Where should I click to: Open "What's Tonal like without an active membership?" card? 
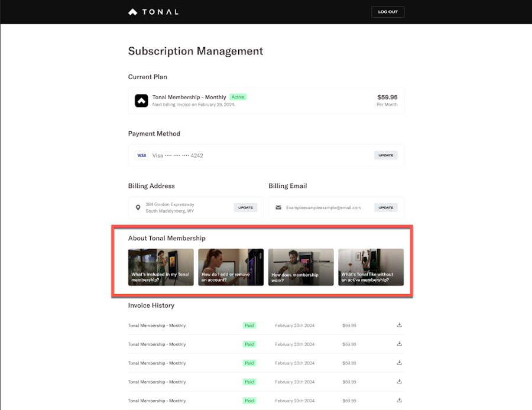click(x=371, y=267)
